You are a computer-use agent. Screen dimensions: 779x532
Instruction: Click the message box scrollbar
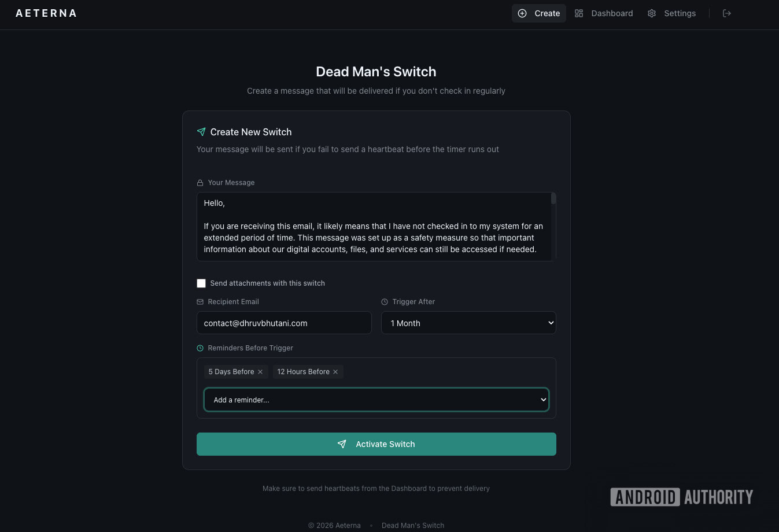[553, 199]
